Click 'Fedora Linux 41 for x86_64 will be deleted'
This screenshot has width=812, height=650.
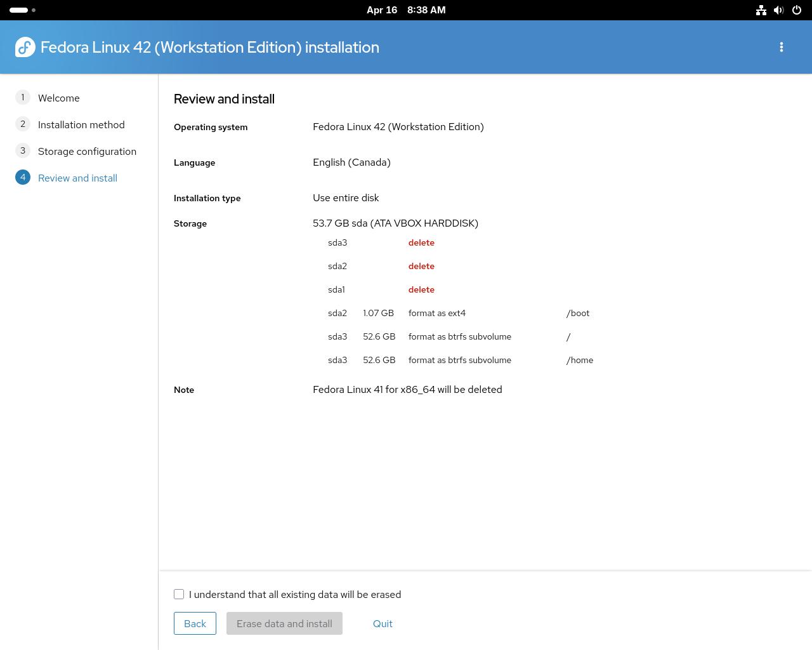pyautogui.click(x=407, y=390)
